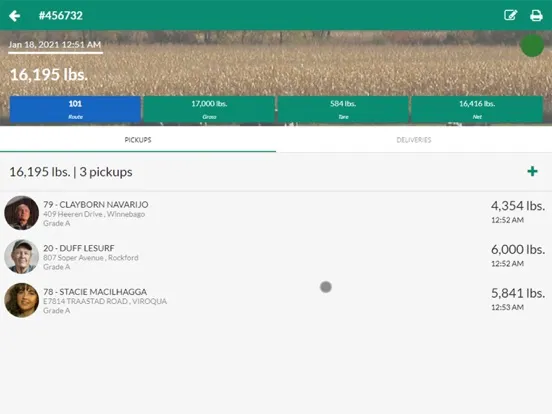Switch to the Pickups tab
This screenshot has width=552, height=414.
(138, 140)
